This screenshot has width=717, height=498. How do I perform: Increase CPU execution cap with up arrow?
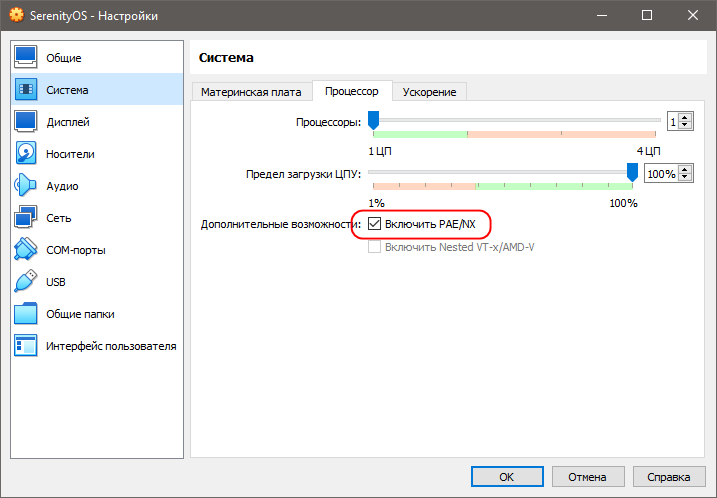(685, 170)
